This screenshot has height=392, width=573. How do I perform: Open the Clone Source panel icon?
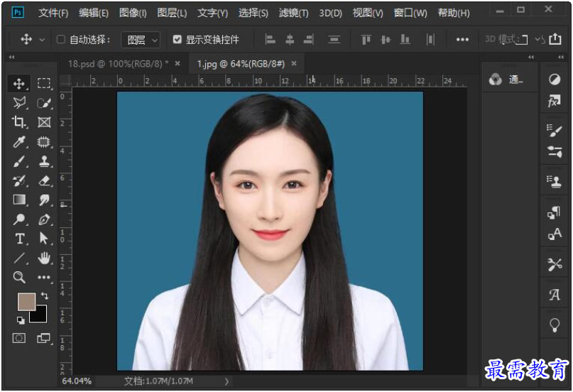[555, 181]
